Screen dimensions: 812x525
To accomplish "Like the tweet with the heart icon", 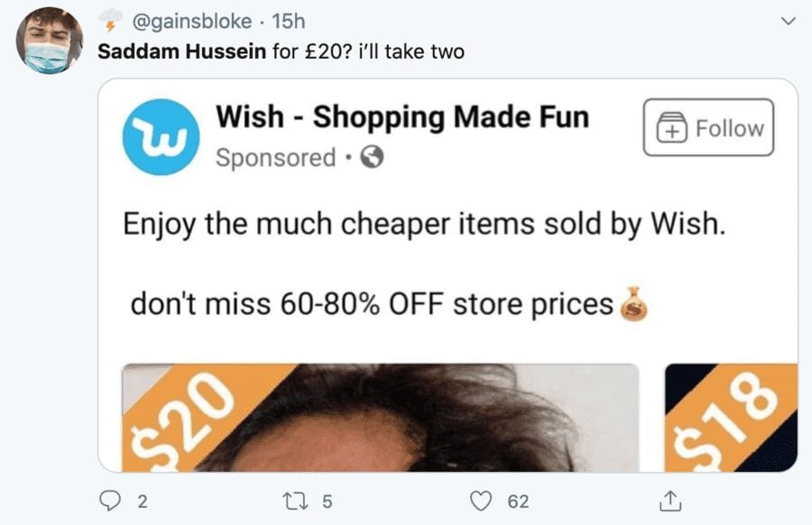I will [x=485, y=500].
